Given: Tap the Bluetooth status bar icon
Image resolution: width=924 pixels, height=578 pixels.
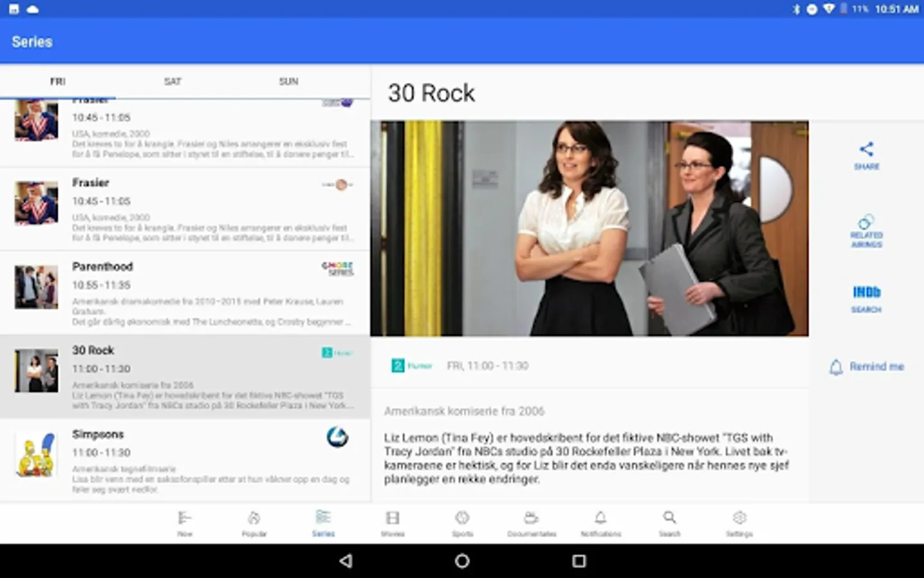Looking at the screenshot, I should (x=796, y=9).
